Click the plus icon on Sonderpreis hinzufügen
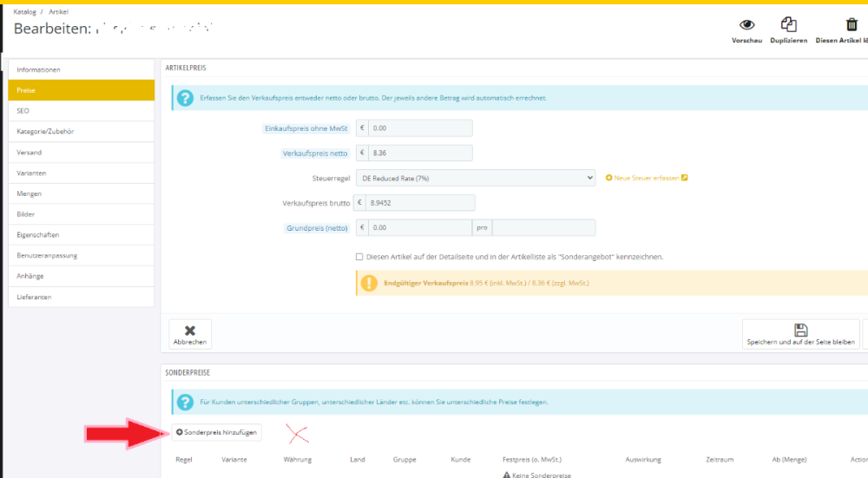This screenshot has height=478, width=868. [180, 431]
